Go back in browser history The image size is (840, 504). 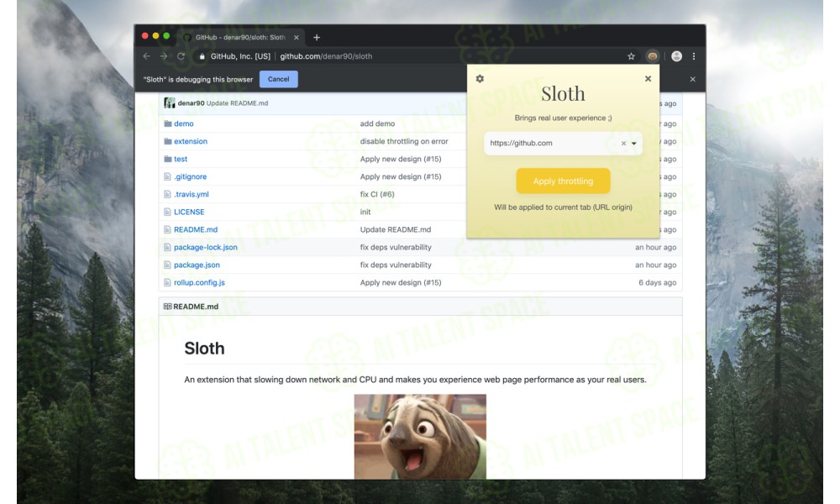click(x=147, y=56)
